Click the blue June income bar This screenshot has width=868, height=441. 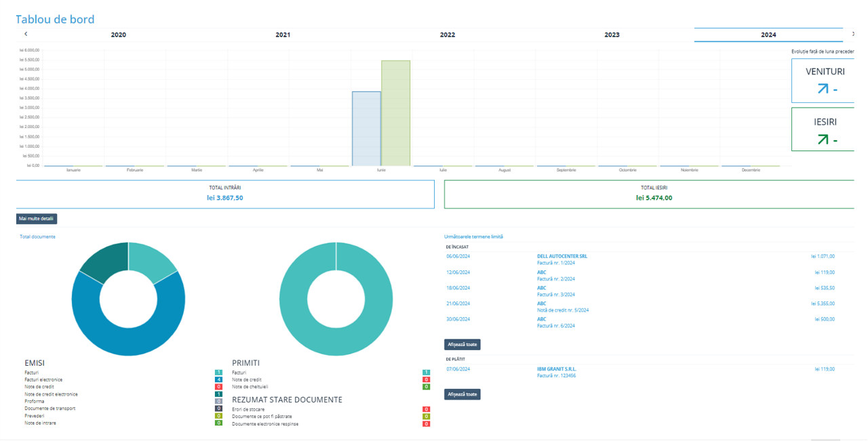[x=366, y=129]
